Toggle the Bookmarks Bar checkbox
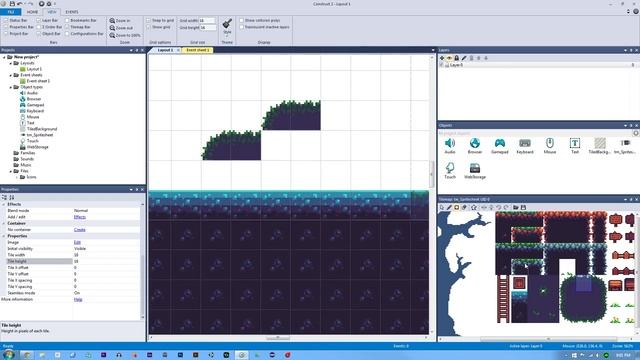 (67, 20)
